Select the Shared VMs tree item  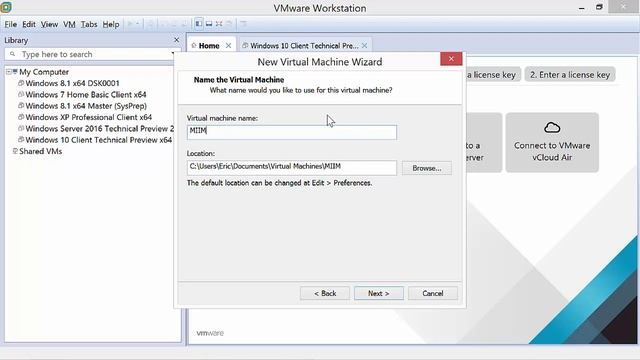tap(37, 151)
